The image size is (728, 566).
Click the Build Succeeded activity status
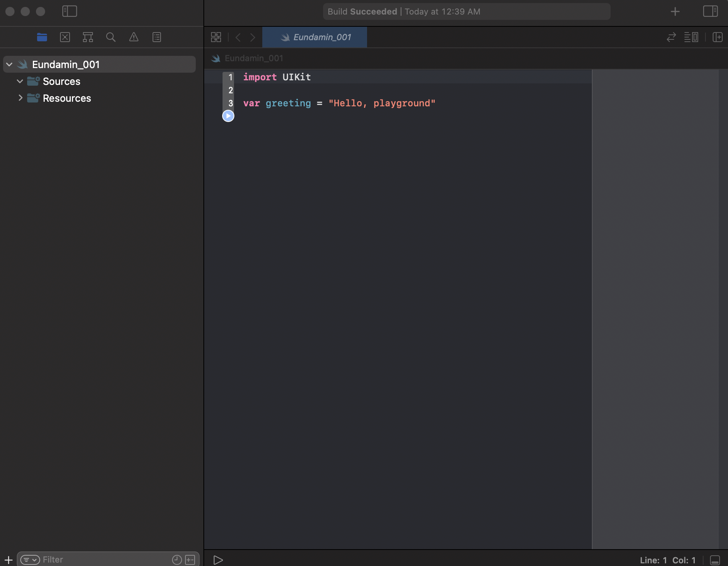point(466,11)
